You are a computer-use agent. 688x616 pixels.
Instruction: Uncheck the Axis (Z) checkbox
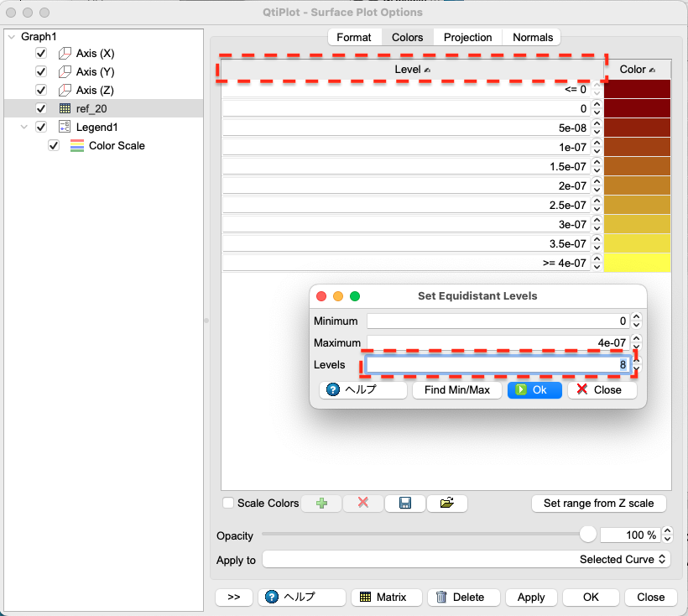click(x=41, y=91)
